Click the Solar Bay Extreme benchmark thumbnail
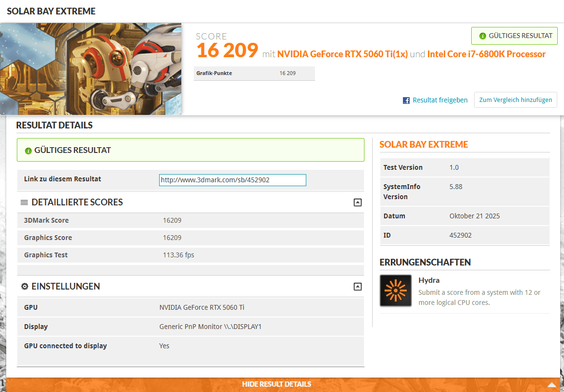The width and height of the screenshot is (564, 392). tap(91, 69)
